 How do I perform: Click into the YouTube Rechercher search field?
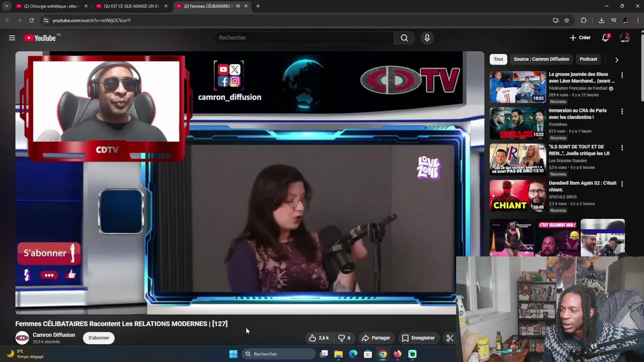303,38
